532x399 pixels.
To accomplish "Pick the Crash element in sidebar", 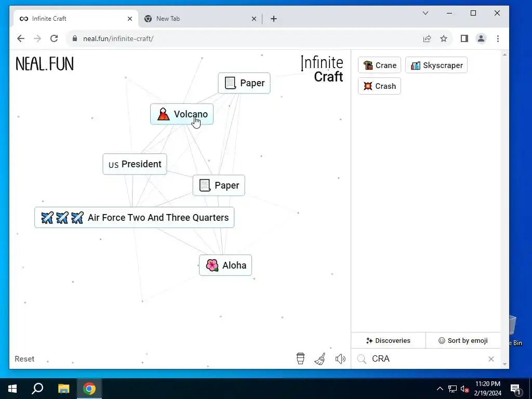I will click(x=379, y=86).
